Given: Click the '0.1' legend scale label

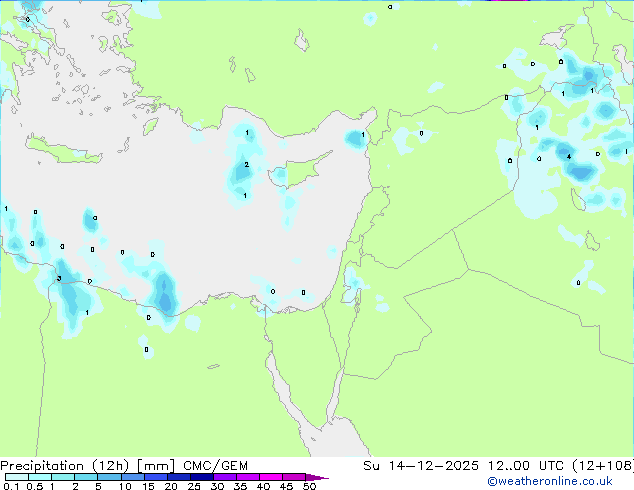Looking at the screenshot, I should coord(11,486).
